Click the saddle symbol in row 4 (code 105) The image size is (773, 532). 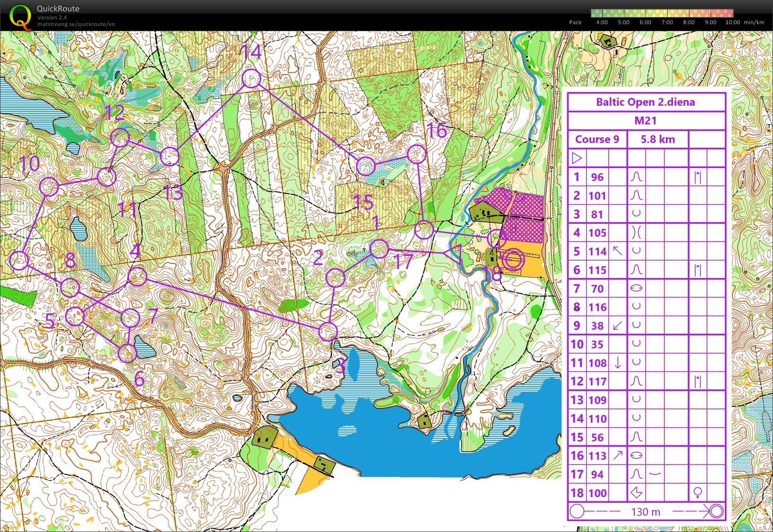pos(636,232)
